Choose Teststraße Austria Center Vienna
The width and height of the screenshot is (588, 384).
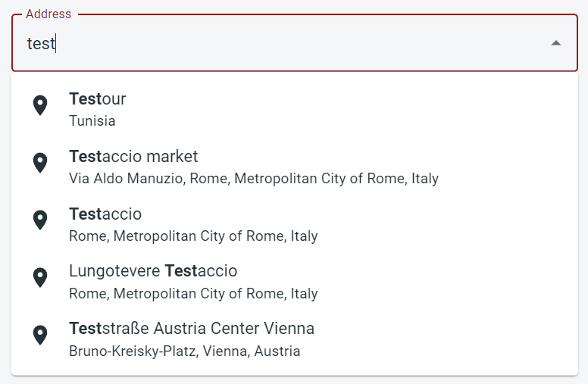(x=192, y=329)
